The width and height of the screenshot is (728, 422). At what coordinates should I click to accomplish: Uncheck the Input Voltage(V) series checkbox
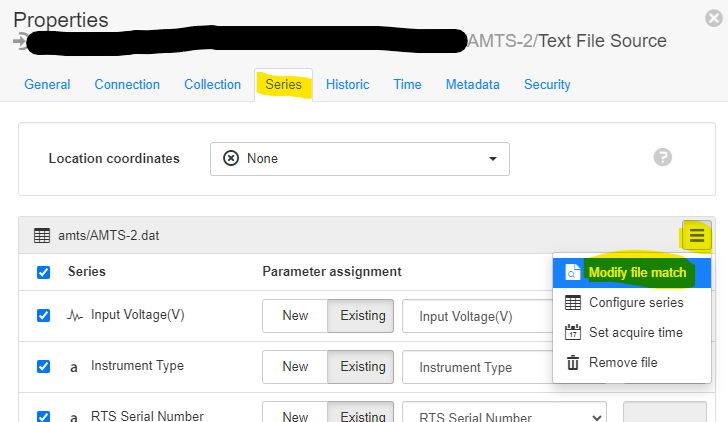pos(43,315)
